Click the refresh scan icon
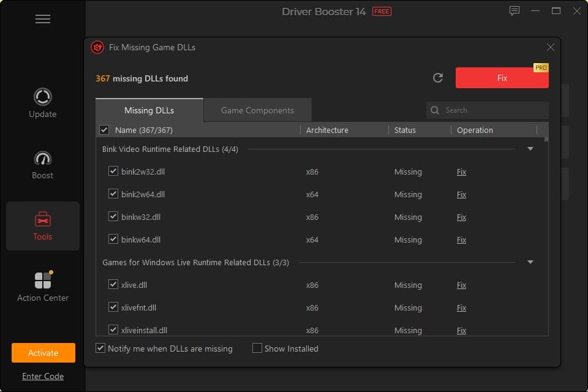The height and width of the screenshot is (392, 588). (x=438, y=78)
